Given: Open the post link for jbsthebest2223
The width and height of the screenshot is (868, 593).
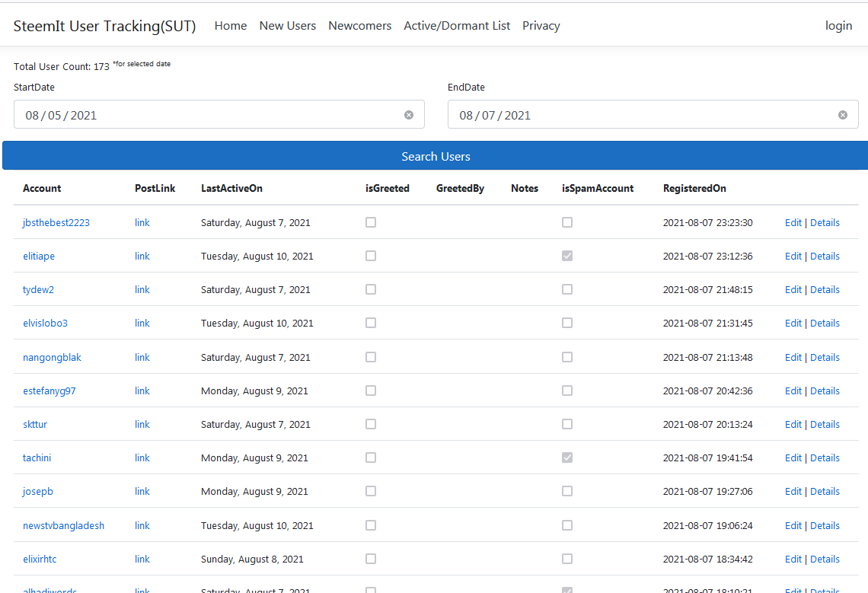Looking at the screenshot, I should click(x=142, y=222).
